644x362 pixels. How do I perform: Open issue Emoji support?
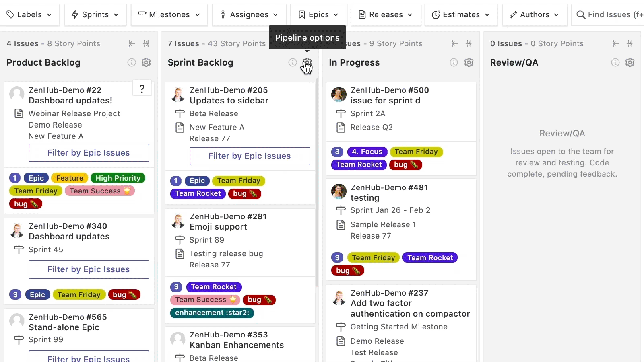[x=218, y=227]
